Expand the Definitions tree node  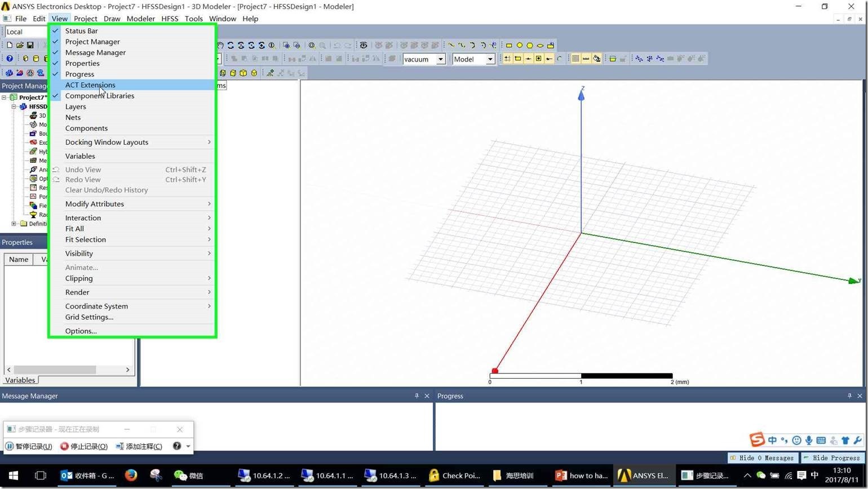point(14,224)
